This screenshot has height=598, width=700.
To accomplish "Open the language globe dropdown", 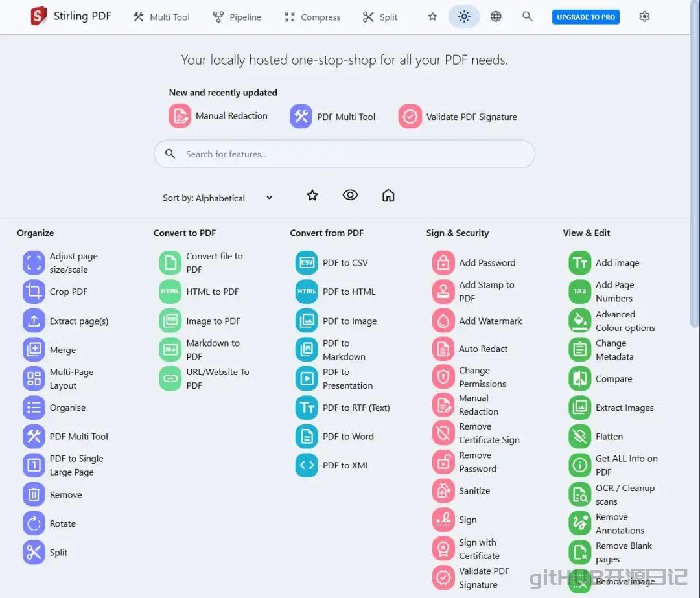I will (x=496, y=16).
